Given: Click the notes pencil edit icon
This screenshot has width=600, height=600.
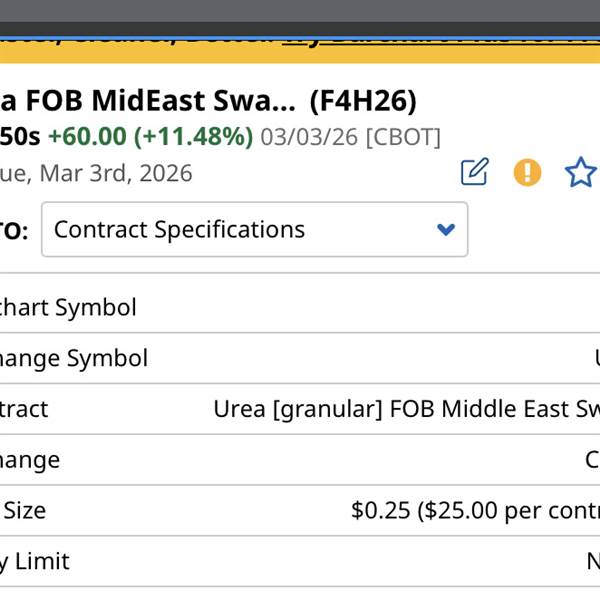Looking at the screenshot, I should coord(474,172).
